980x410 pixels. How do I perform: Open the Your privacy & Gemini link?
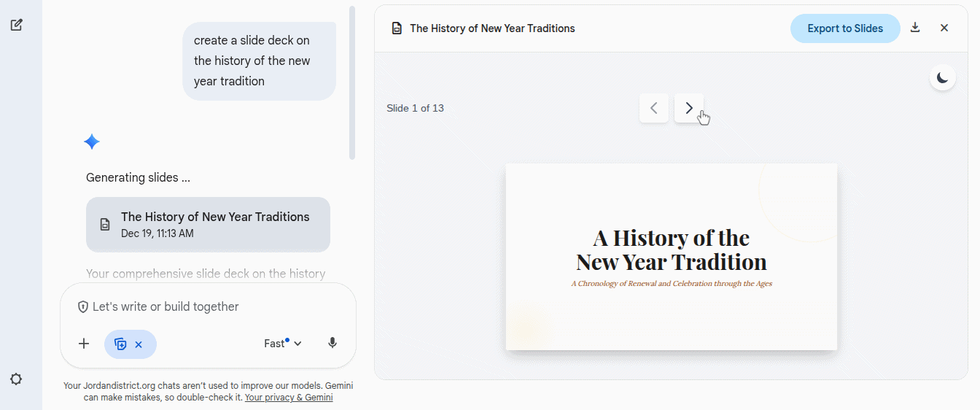[x=289, y=398]
